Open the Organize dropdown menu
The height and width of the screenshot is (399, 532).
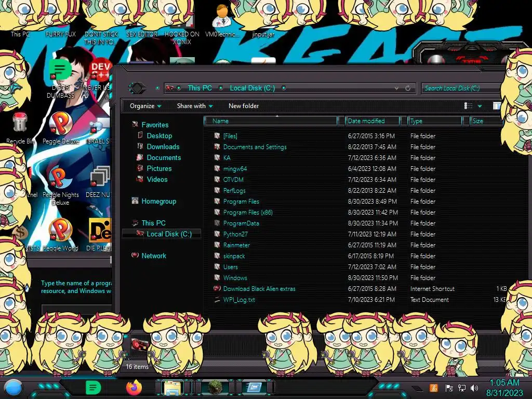click(x=145, y=106)
